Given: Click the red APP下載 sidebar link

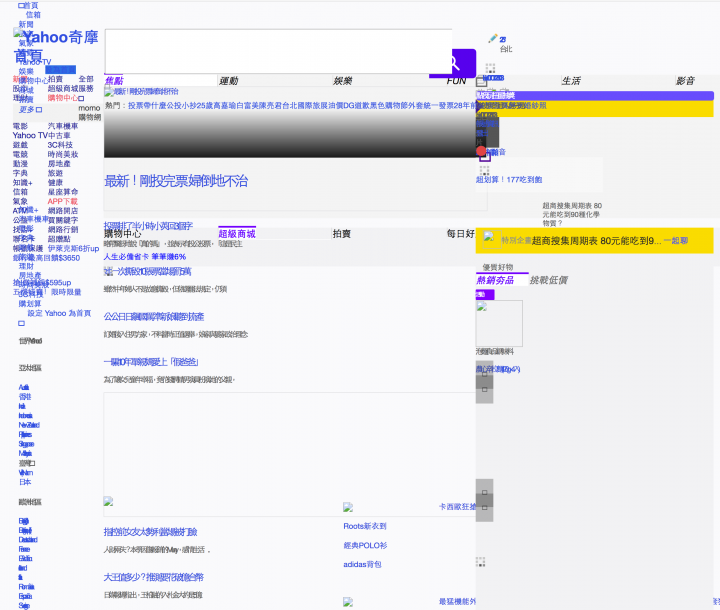Looking at the screenshot, I should 62,202.
